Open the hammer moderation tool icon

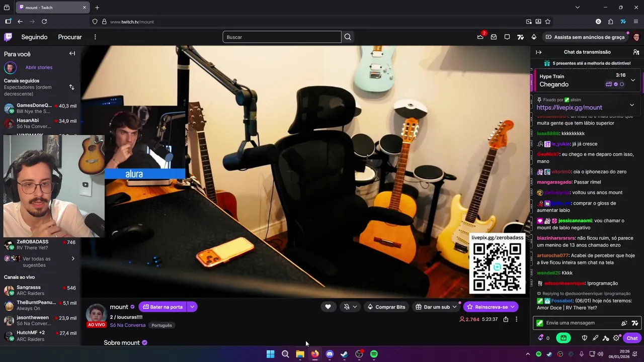point(606,338)
